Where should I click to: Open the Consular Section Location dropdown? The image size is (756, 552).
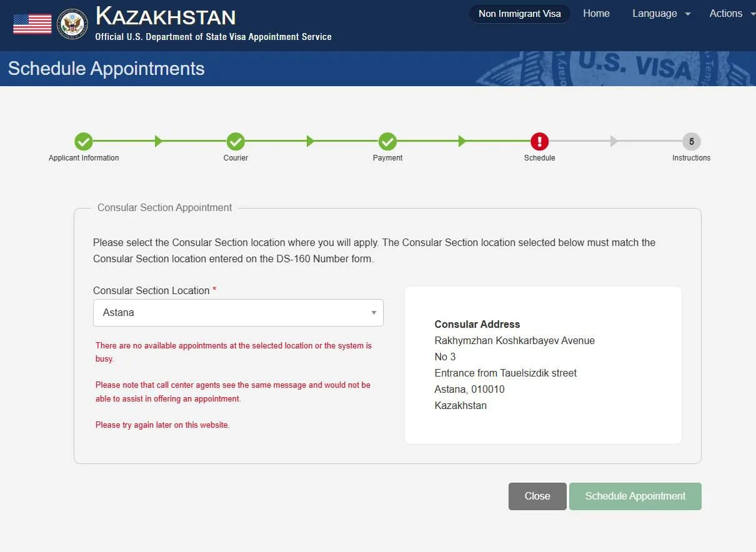point(238,312)
